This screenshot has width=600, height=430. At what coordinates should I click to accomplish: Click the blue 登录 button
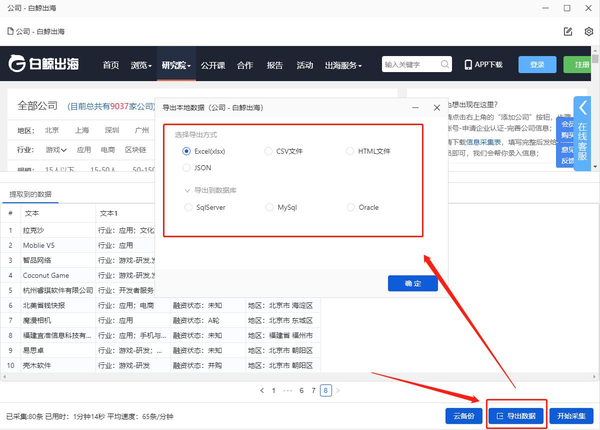click(x=537, y=65)
